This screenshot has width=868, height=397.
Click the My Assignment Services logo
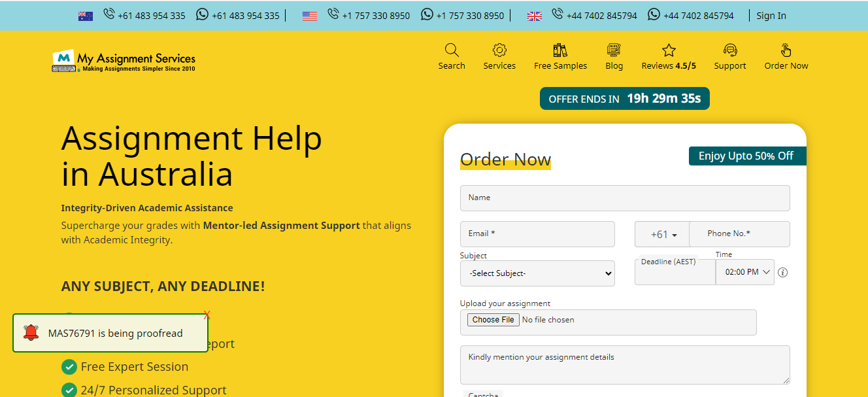point(124,61)
